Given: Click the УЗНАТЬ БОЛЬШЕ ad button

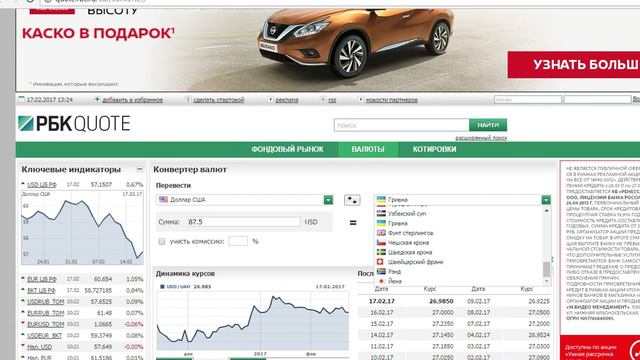Looking at the screenshot, I should [574, 64].
